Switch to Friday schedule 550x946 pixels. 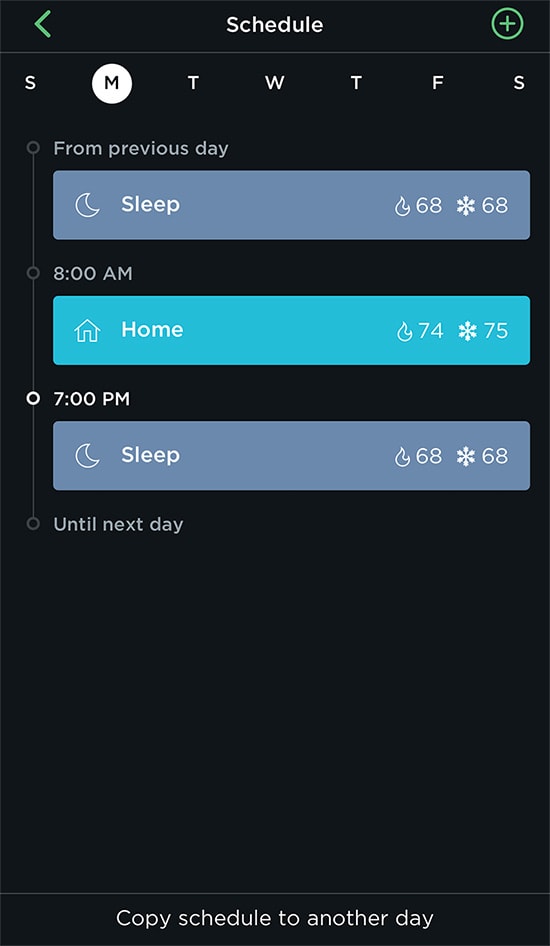(x=438, y=83)
